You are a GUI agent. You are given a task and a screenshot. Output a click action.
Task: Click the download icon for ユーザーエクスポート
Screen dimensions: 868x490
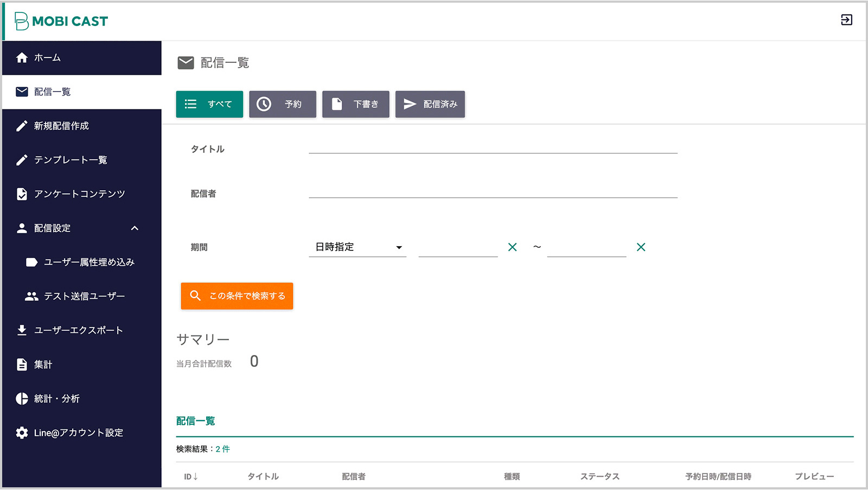[x=22, y=330]
